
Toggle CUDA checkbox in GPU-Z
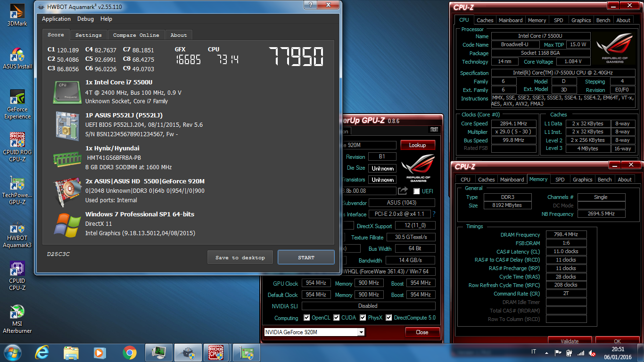pyautogui.click(x=337, y=318)
